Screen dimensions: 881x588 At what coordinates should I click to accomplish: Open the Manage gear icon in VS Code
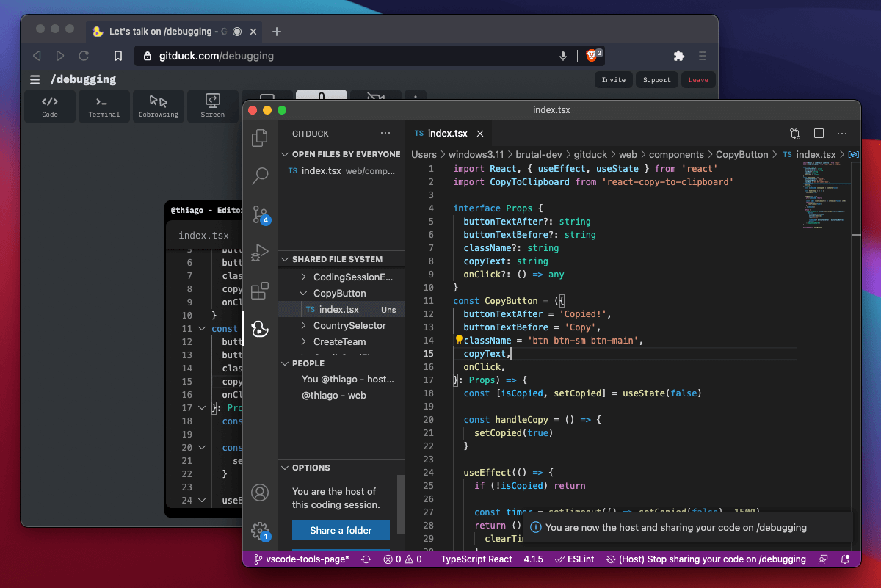point(260,531)
